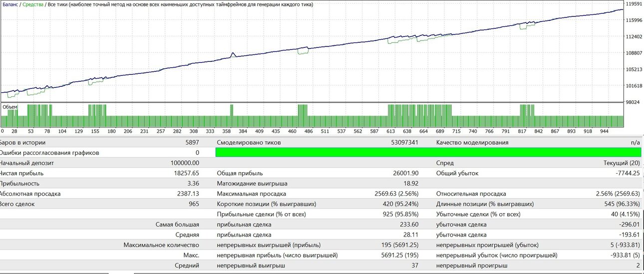Click the '-933.81 (5)' consecutive loss value
This screenshot has width=644, height=274.
[x=624, y=255]
